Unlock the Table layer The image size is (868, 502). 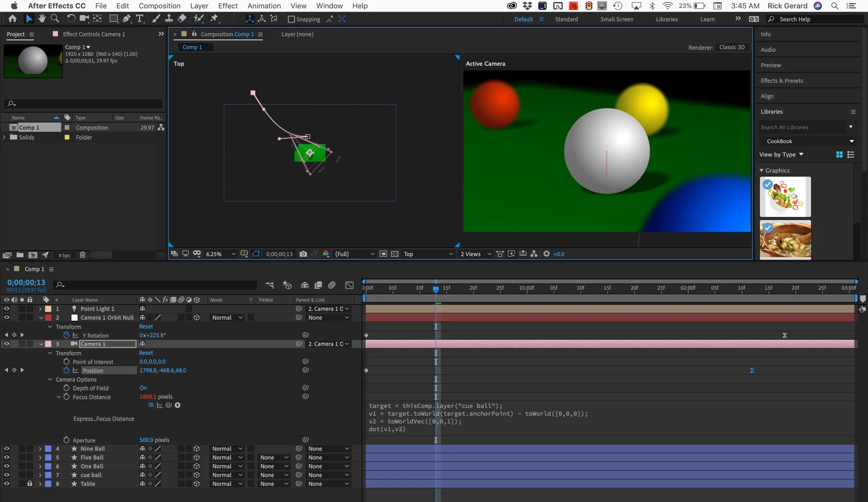[29, 484]
